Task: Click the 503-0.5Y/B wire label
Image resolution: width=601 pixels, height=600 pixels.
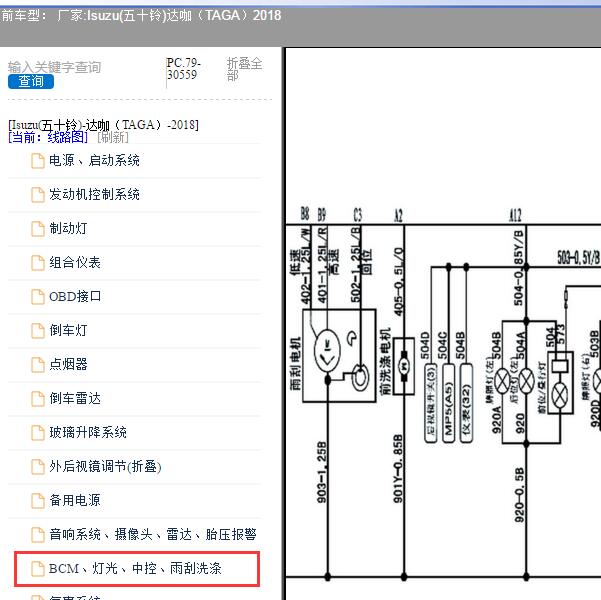Action: pos(578,258)
